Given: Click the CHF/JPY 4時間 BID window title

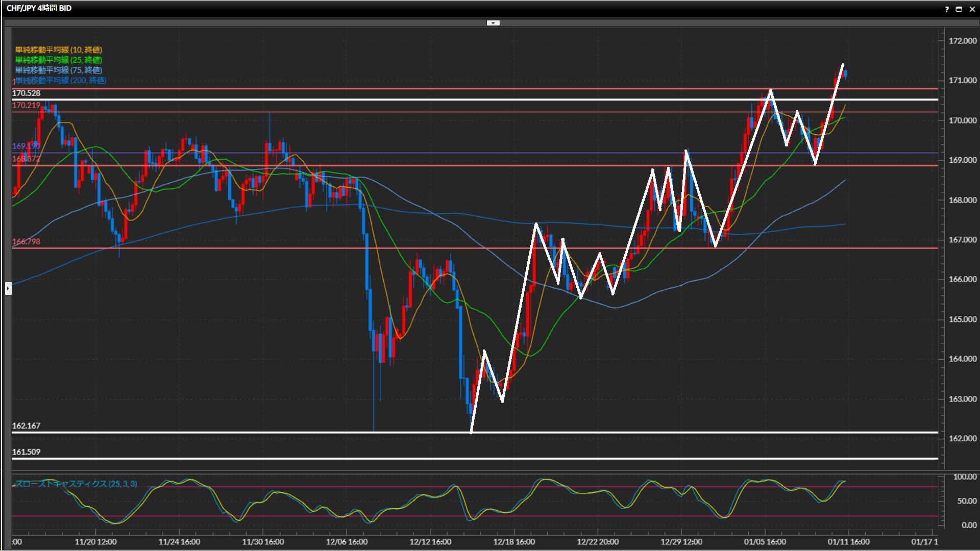Looking at the screenshot, I should [39, 8].
